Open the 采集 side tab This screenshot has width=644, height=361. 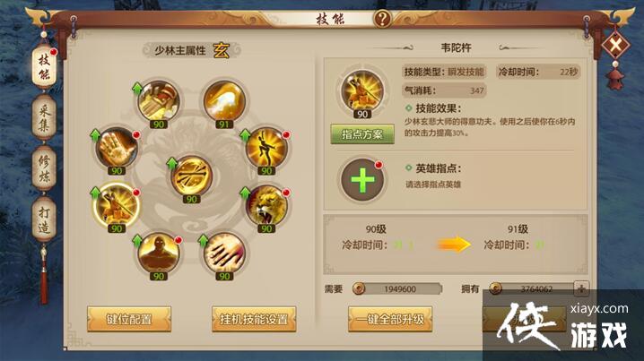pyautogui.click(x=44, y=117)
